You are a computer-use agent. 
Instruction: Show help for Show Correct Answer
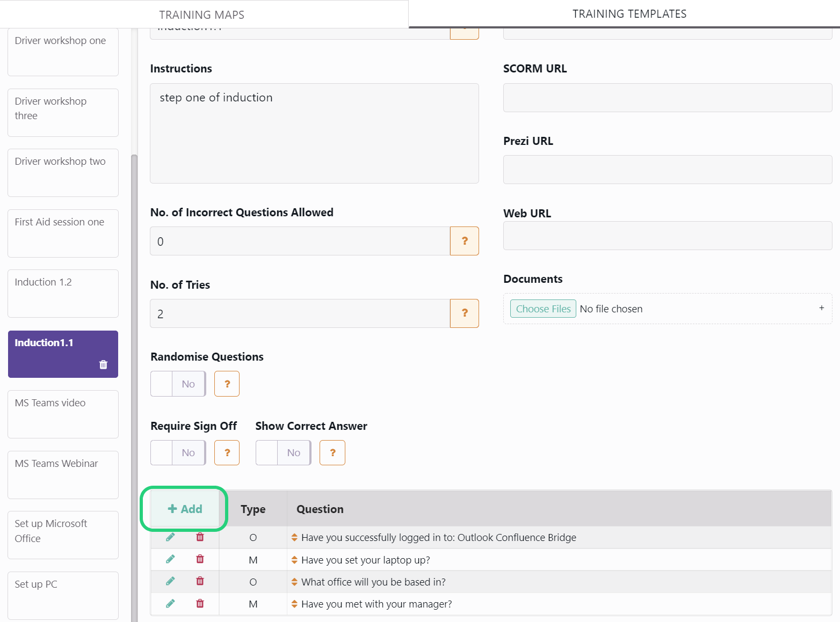pyautogui.click(x=332, y=453)
